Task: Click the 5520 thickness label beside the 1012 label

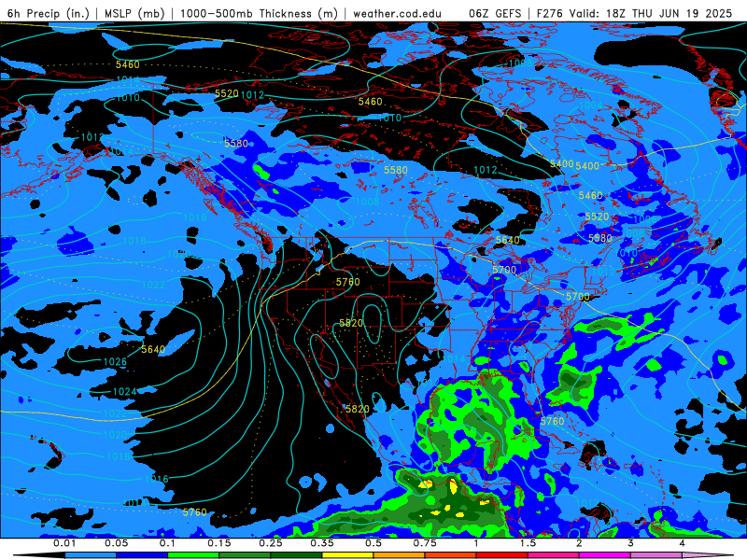Action: [x=227, y=93]
